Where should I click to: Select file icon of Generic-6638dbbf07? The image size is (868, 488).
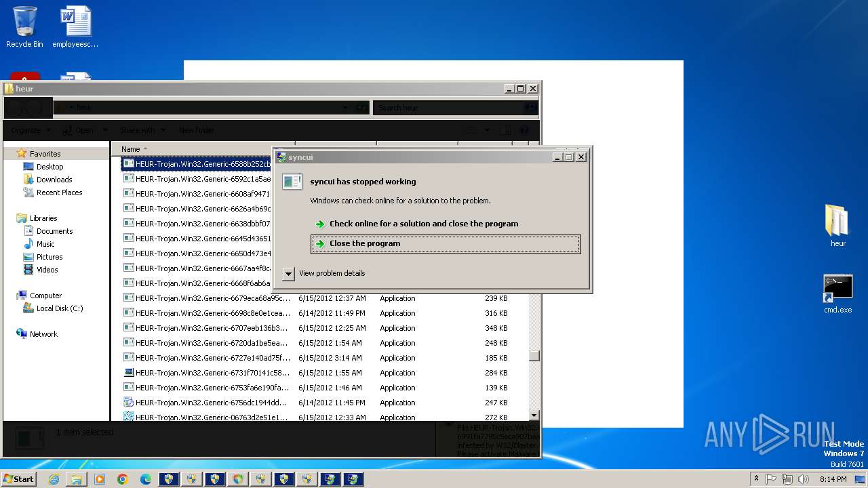[x=128, y=224]
